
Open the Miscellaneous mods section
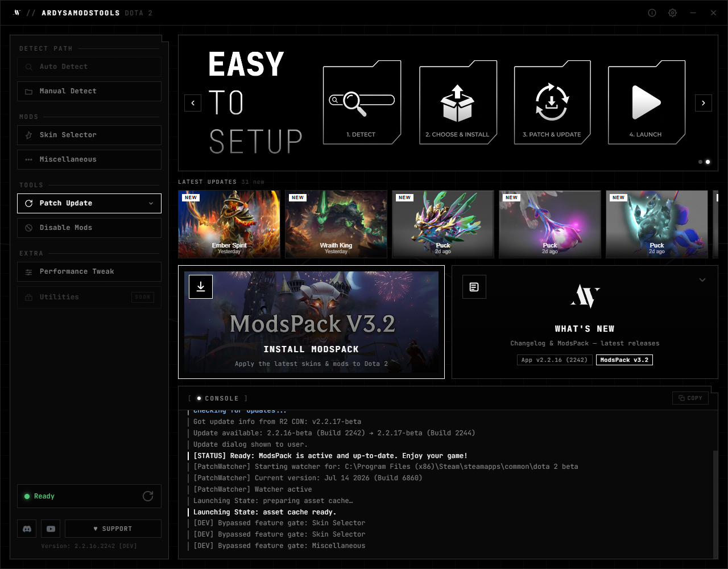pos(89,159)
